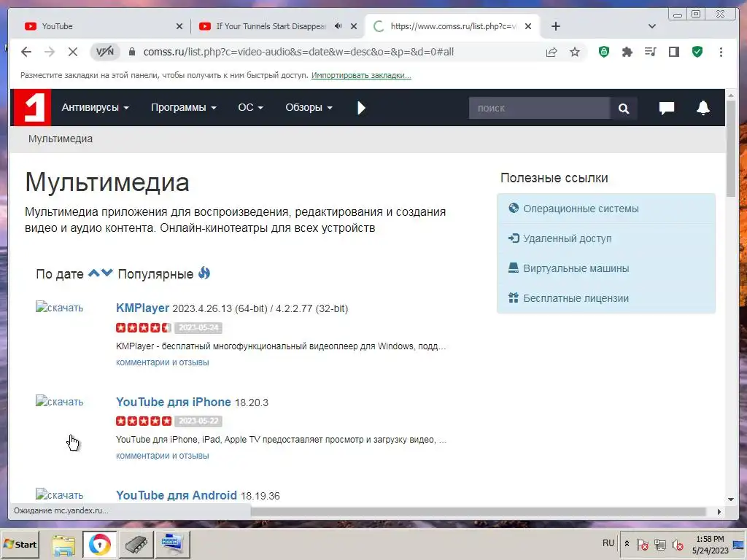747x560 pixels.
Task: Click YouTube для iPhone star rating
Action: (144, 421)
